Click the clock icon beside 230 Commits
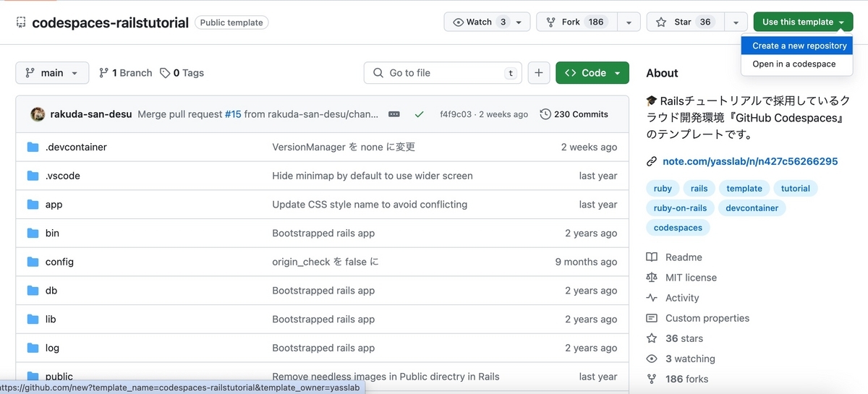Image resolution: width=868 pixels, height=394 pixels. click(545, 114)
